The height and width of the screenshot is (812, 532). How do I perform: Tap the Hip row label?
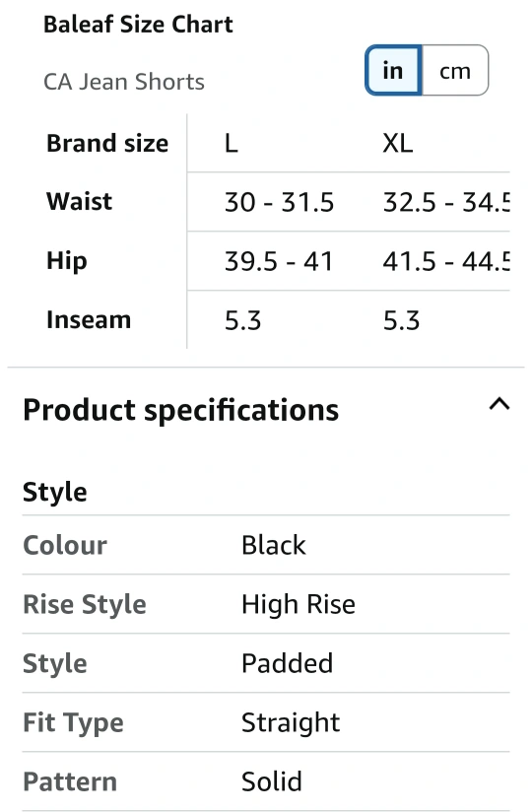pos(67,261)
